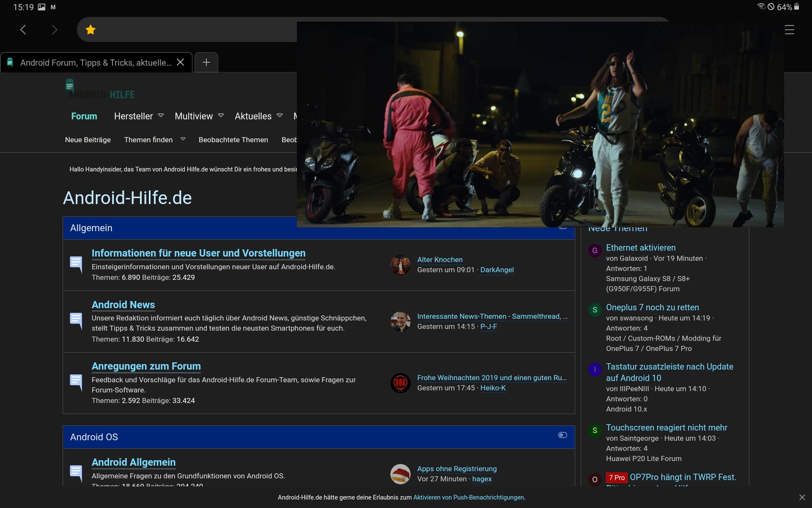Expand the Aktuelles dropdown arrow
The image size is (812, 508).
pos(280,115)
